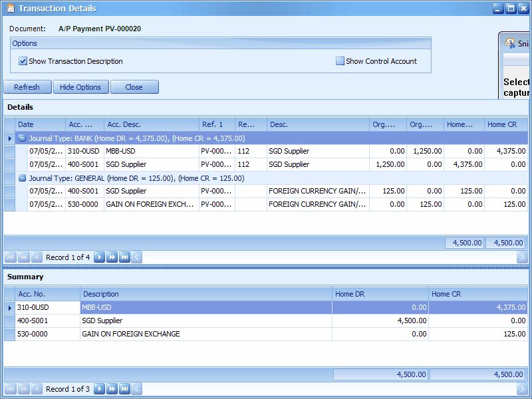Click the first record icon under Summary
Image resolution: width=532 pixels, height=399 pixels.
coord(9,389)
